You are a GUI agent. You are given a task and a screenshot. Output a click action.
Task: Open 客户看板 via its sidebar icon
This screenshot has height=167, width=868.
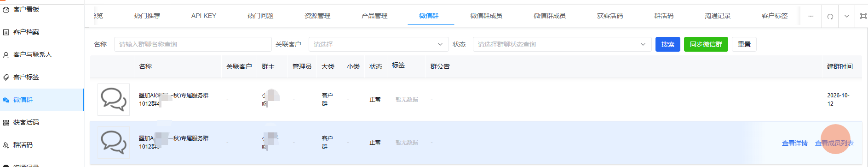point(6,9)
